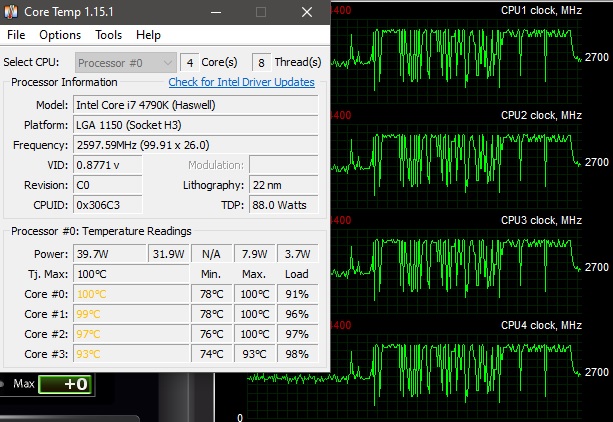Click Core #3 load value 98%

pyautogui.click(x=297, y=354)
